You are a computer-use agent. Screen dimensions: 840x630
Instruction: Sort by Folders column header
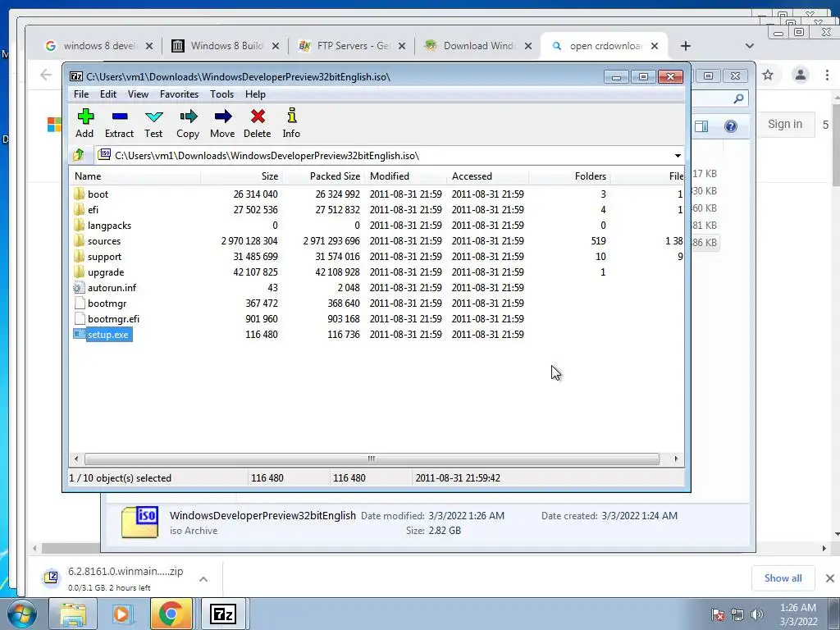569,176
